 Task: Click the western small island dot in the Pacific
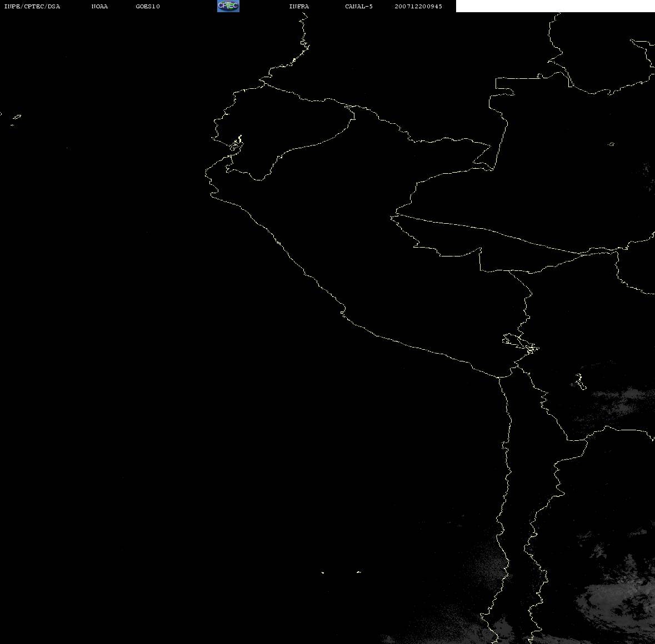point(323,572)
